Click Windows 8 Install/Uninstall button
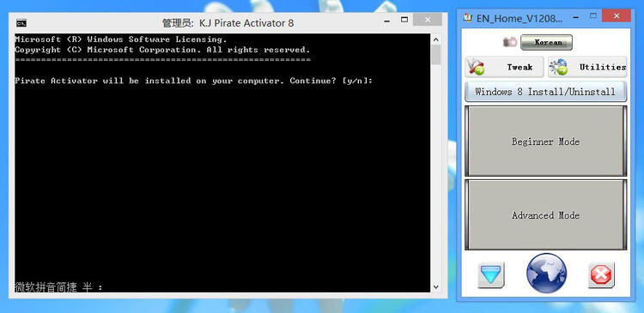 546,92
